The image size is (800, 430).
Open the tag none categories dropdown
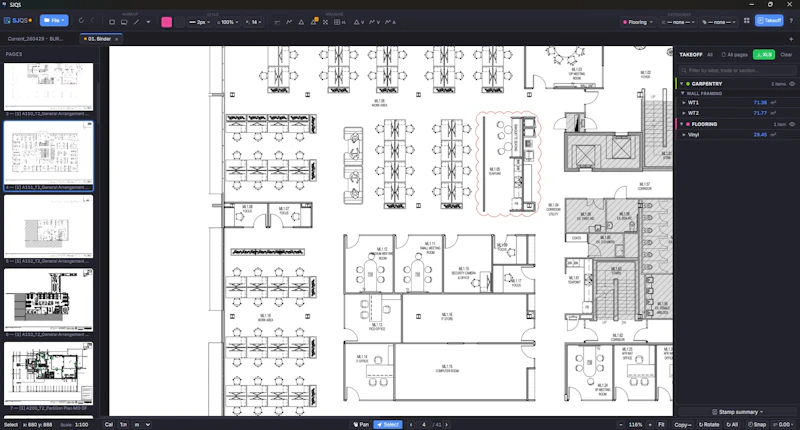719,22
